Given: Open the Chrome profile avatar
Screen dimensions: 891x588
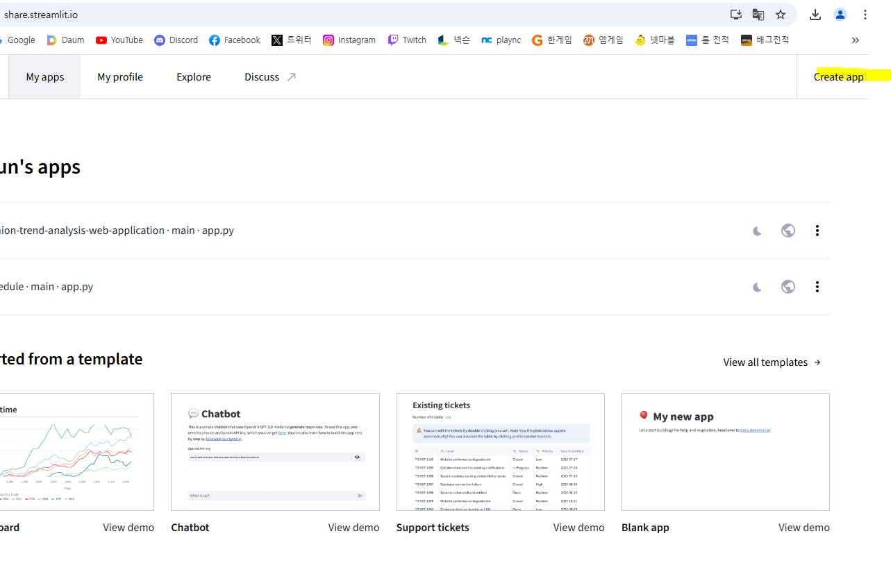Looking at the screenshot, I should coord(840,15).
